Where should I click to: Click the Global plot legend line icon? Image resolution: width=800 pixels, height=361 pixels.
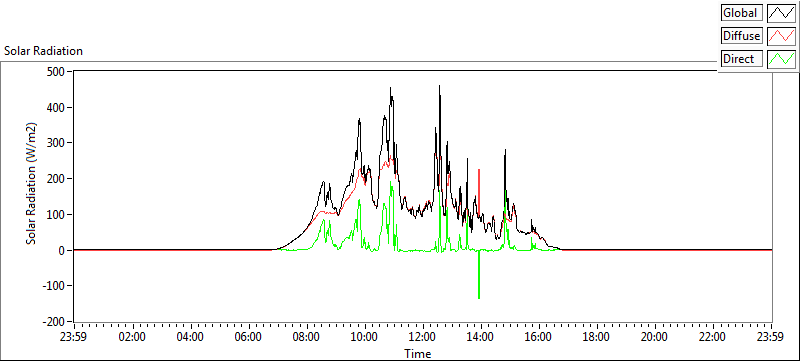pyautogui.click(x=782, y=13)
